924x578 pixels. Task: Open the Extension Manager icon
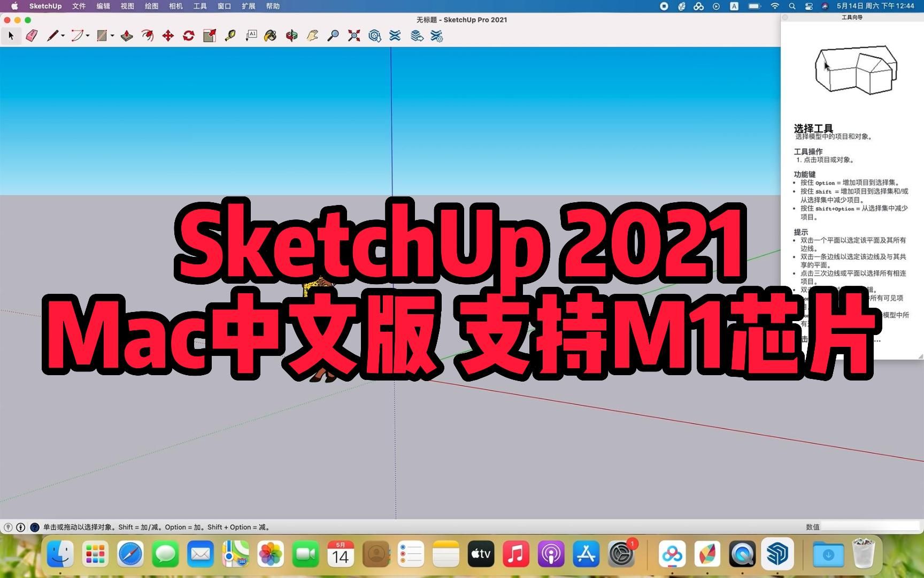437,36
